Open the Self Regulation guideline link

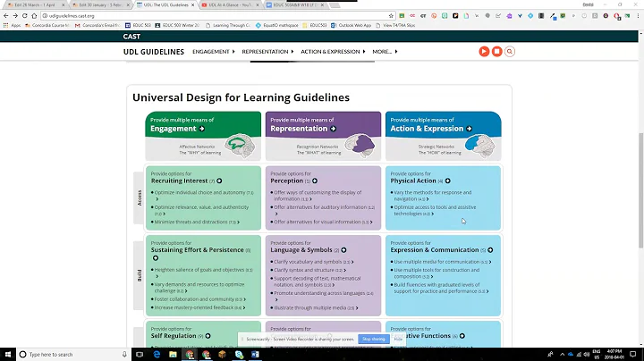point(174,336)
